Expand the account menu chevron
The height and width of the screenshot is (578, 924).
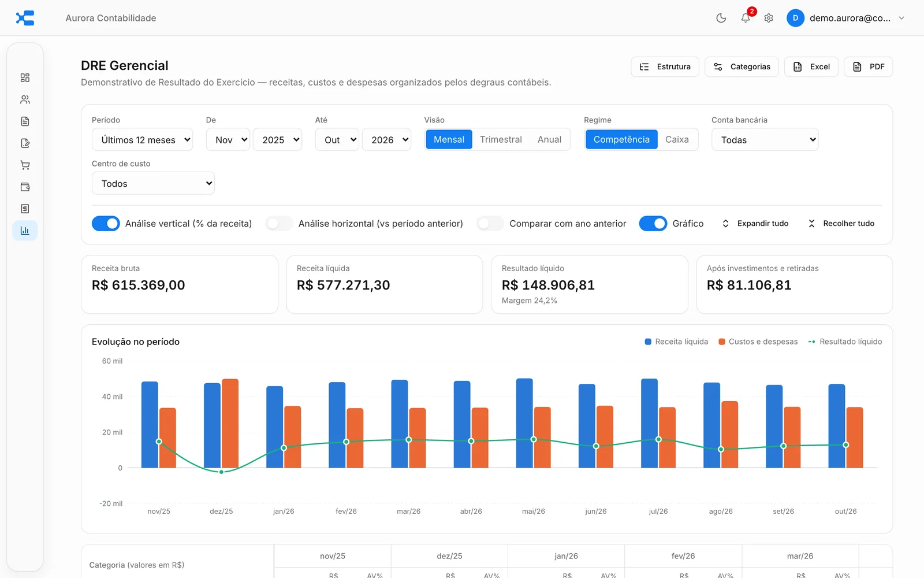pyautogui.click(x=901, y=18)
